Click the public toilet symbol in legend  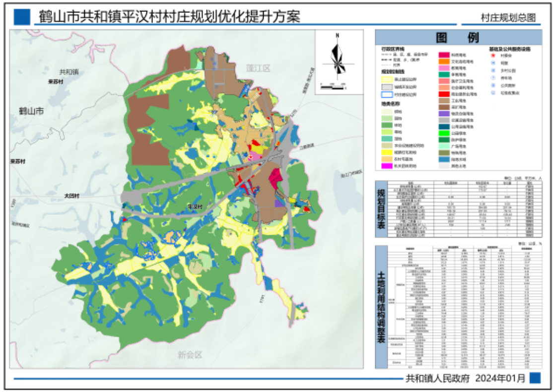[492, 85]
